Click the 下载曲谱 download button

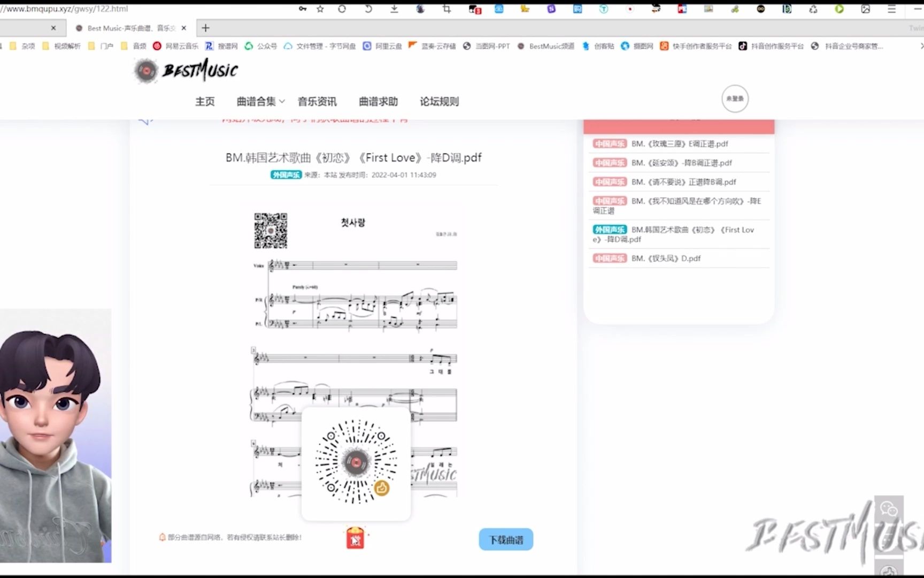(506, 540)
